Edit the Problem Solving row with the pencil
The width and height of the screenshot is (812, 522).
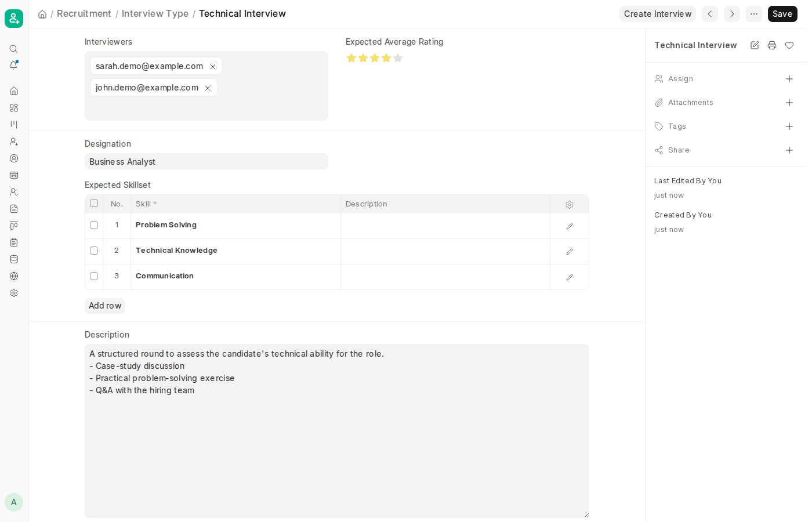(x=570, y=226)
